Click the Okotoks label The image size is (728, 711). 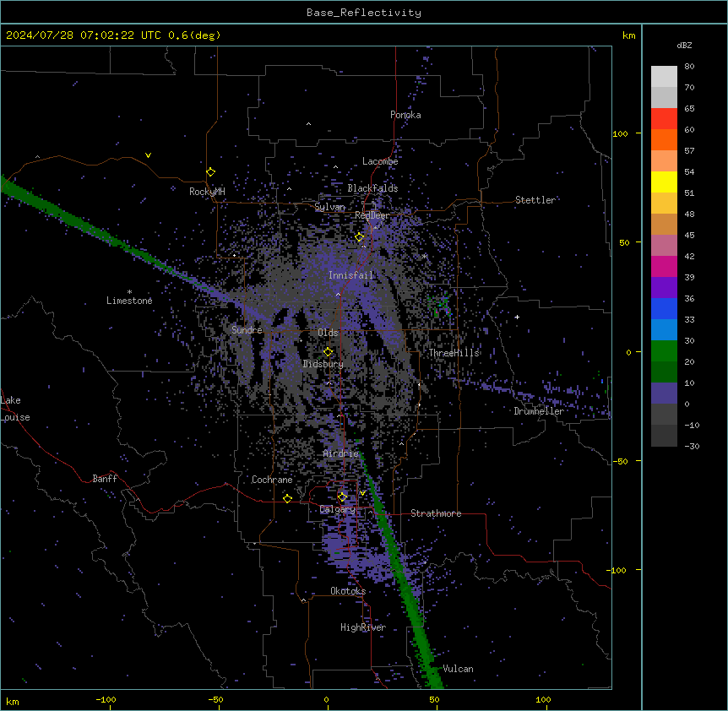coord(348,591)
